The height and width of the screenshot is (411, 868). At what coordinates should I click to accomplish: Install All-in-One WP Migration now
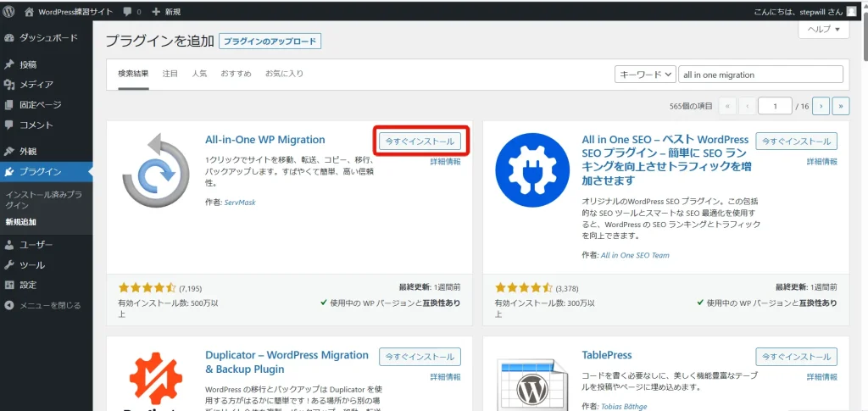pos(420,142)
